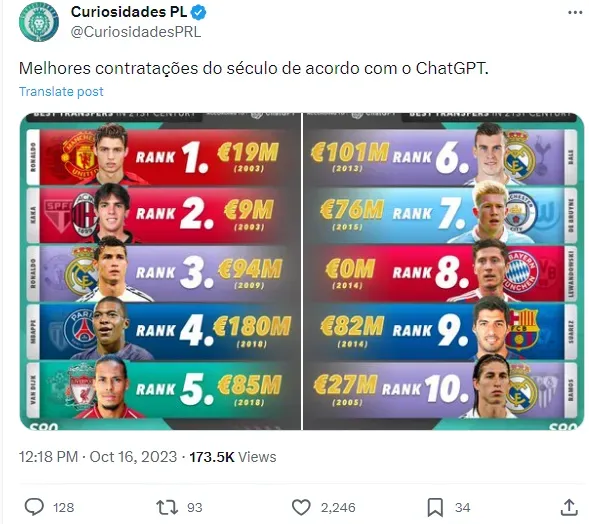Click the 34 bookmarks count
The image size is (589, 524).
[x=462, y=507]
